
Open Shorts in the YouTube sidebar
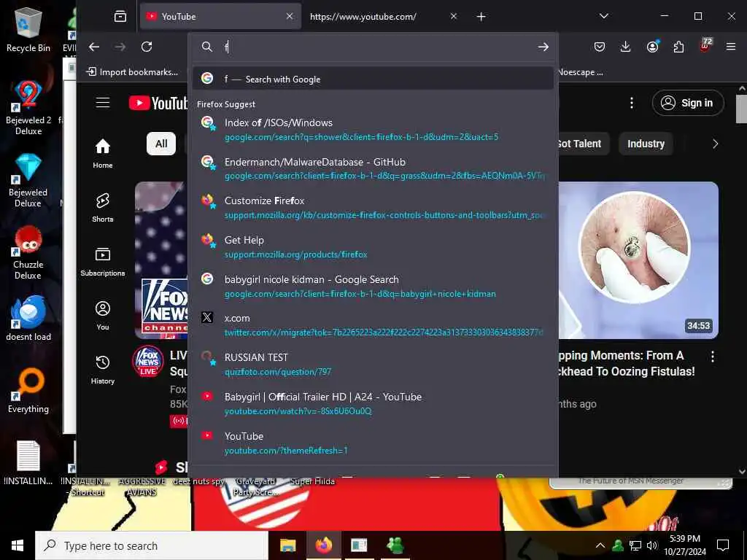[x=103, y=208]
